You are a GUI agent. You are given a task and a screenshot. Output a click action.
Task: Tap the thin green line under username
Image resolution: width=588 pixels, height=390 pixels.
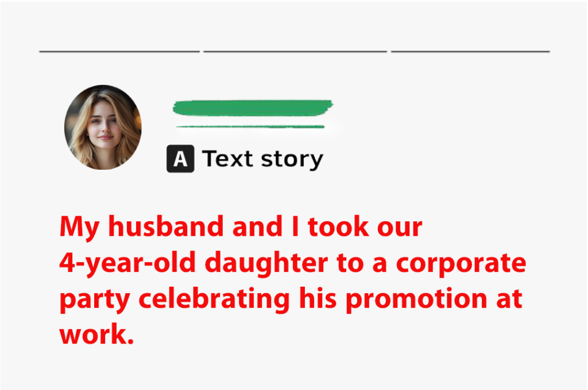tap(250, 127)
